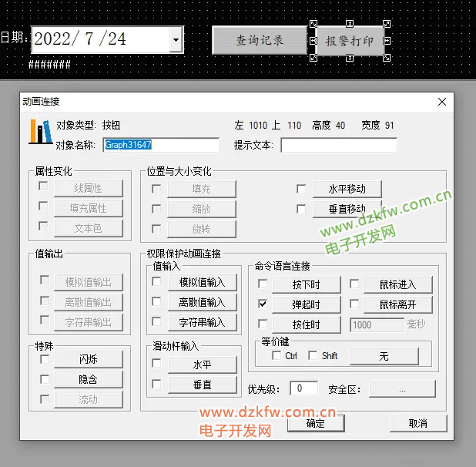Tick the Shift equivalent key checkbox
This screenshot has width=476, height=467.
[313, 355]
